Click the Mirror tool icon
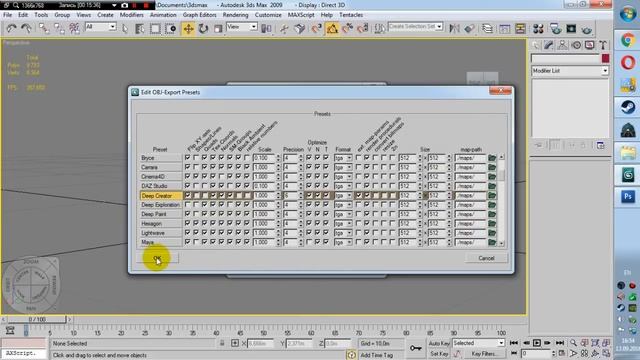 point(454,28)
